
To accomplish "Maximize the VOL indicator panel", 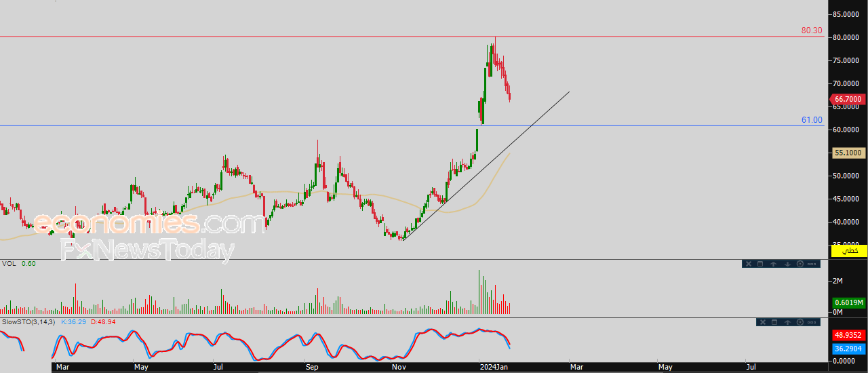I will coord(760,264).
